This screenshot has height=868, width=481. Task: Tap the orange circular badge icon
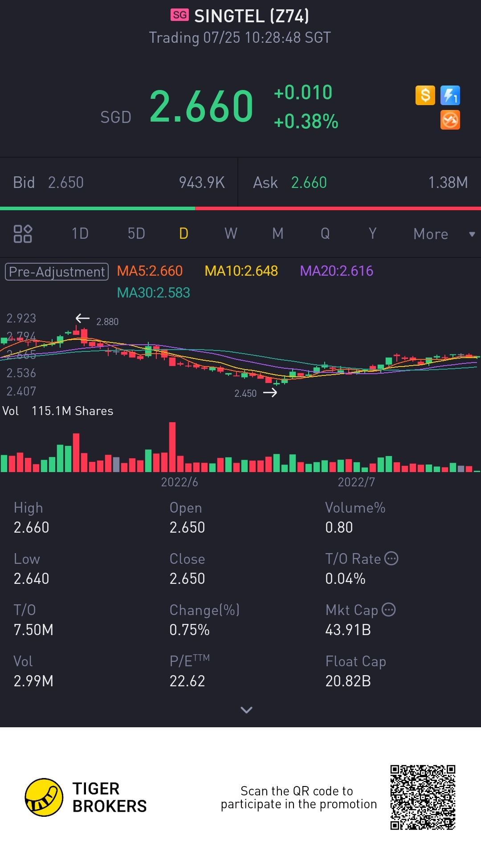(450, 120)
